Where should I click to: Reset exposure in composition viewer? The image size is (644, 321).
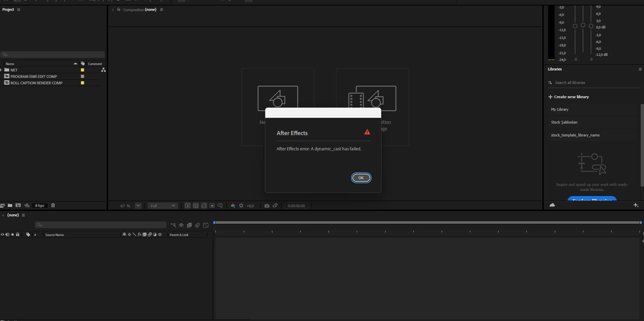click(241, 206)
